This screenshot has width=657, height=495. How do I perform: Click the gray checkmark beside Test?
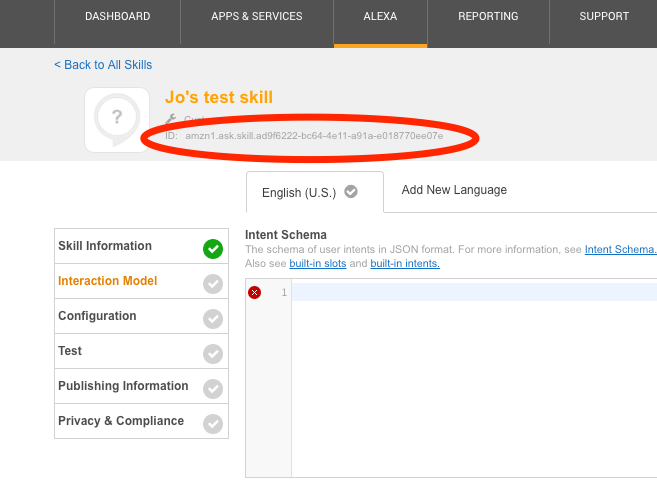(212, 354)
